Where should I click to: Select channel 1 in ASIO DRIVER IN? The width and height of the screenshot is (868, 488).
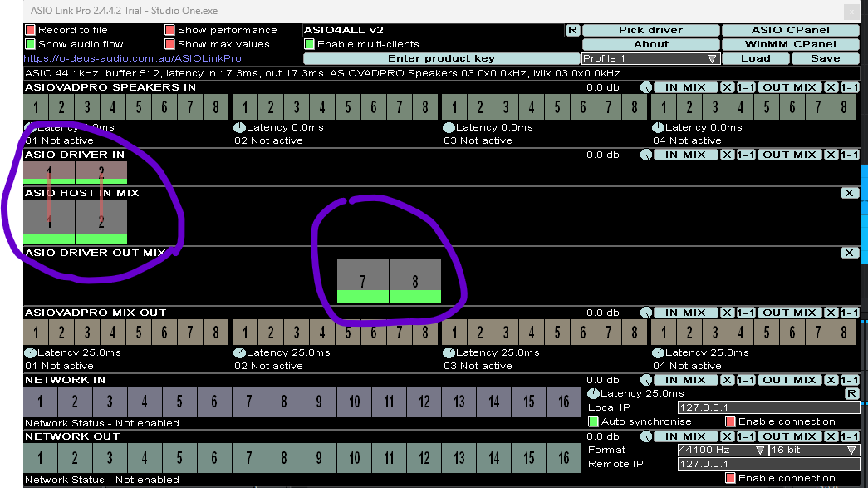pyautogui.click(x=49, y=172)
